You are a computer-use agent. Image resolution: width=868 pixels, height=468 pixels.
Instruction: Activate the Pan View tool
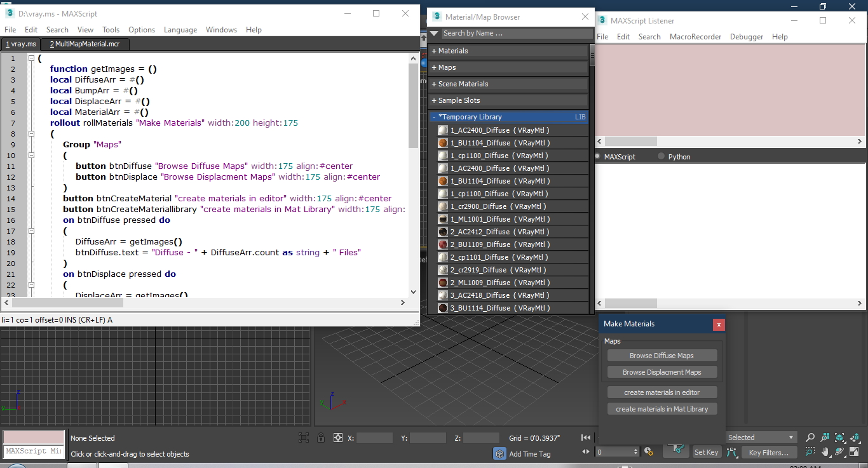[825, 452]
